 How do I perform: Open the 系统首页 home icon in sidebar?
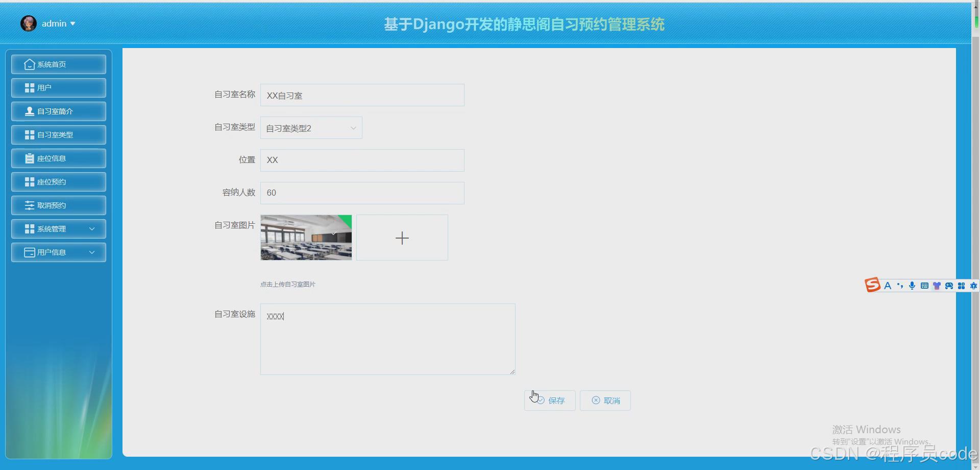point(30,64)
